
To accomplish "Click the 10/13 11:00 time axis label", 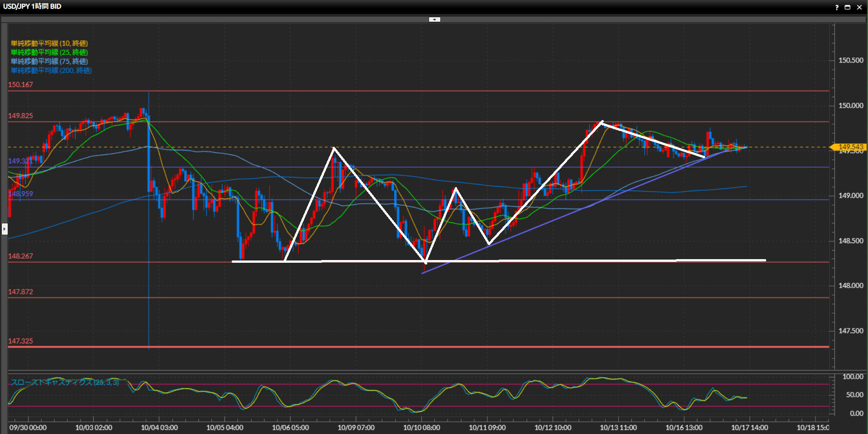I will 618,428.
